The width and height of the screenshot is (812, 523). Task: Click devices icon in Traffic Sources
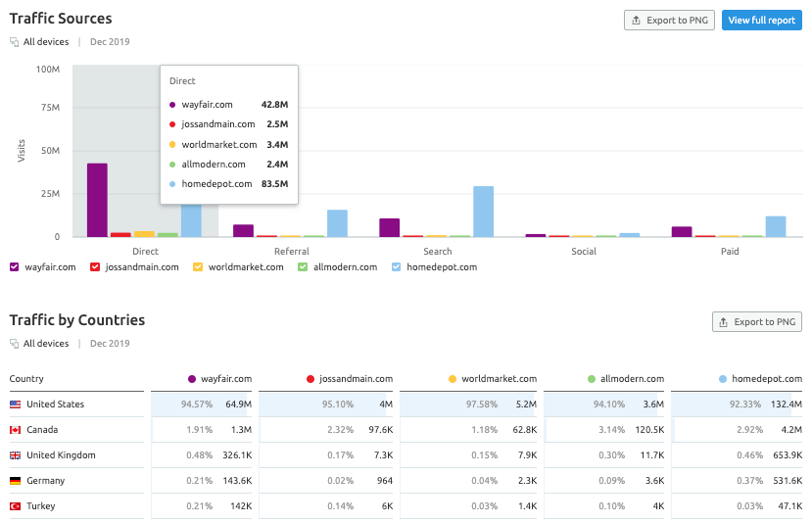coord(15,42)
